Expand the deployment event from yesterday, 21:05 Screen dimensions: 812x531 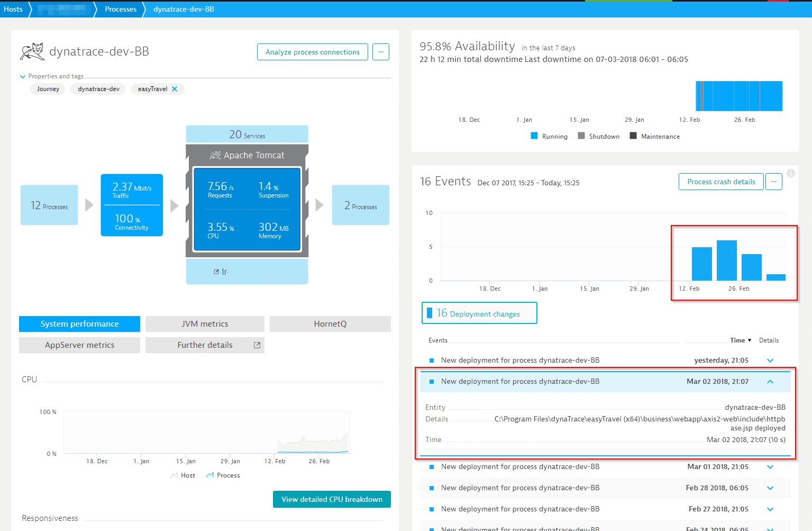click(x=770, y=360)
